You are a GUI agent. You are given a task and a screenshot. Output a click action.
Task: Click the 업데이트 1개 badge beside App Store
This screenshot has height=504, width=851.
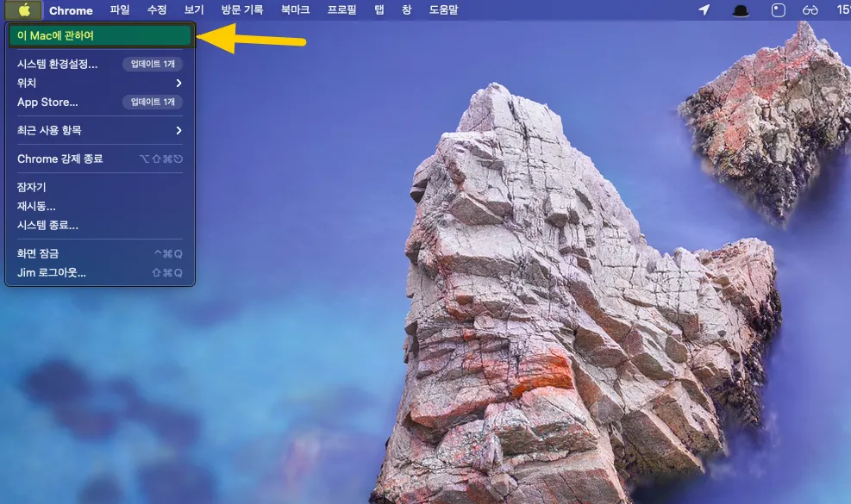(153, 102)
